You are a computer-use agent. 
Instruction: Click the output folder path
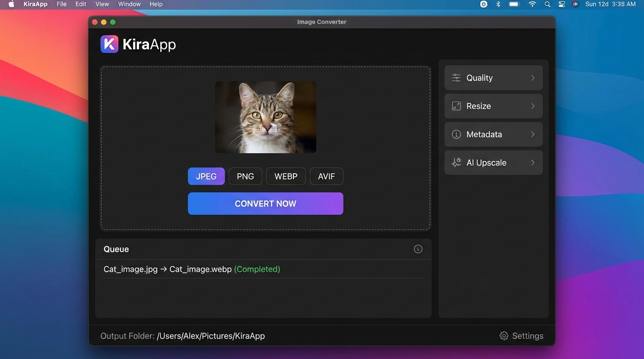[x=211, y=336]
